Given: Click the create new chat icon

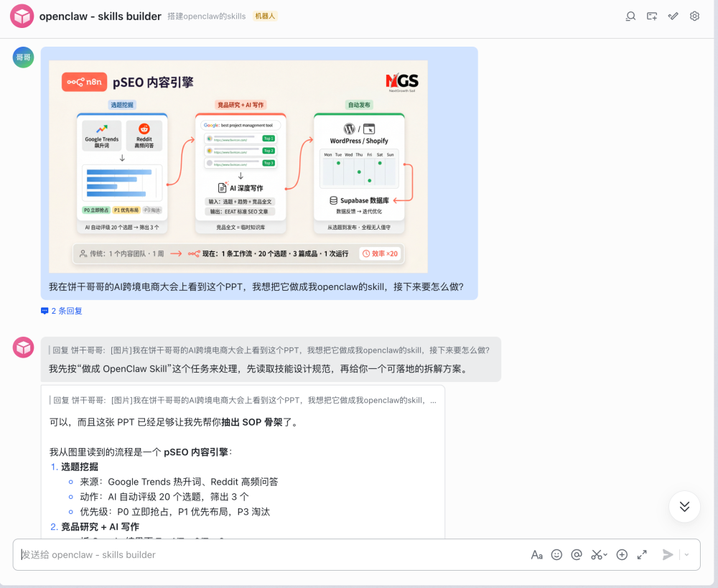Looking at the screenshot, I should tap(651, 16).
